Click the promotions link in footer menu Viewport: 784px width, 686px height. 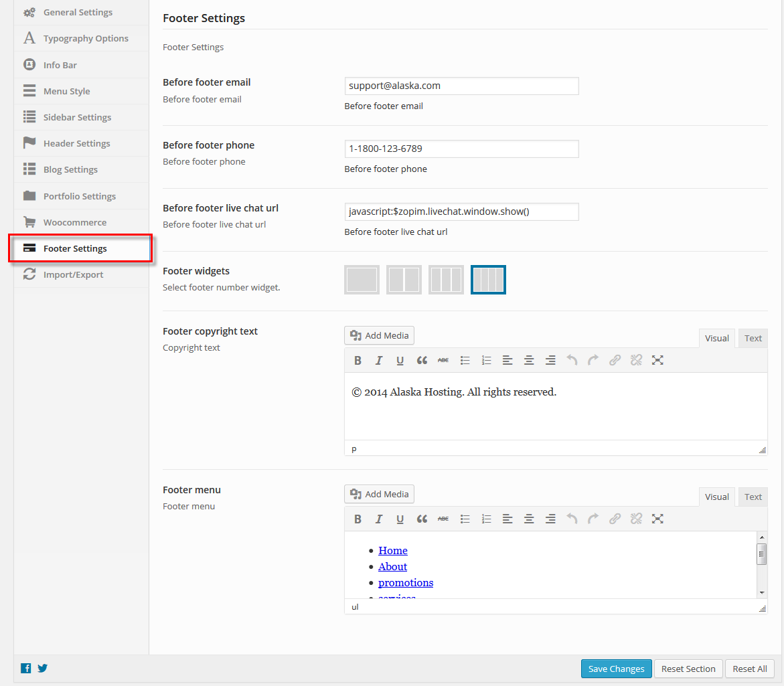click(406, 582)
